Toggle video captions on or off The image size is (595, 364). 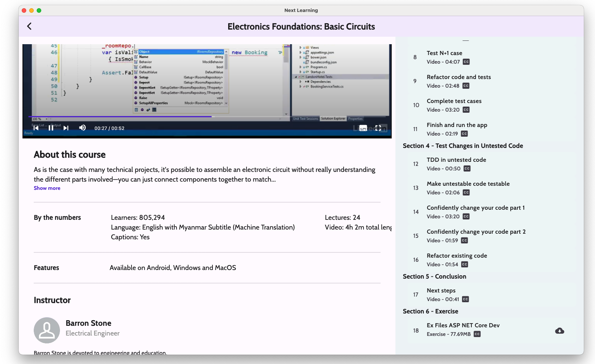(363, 128)
